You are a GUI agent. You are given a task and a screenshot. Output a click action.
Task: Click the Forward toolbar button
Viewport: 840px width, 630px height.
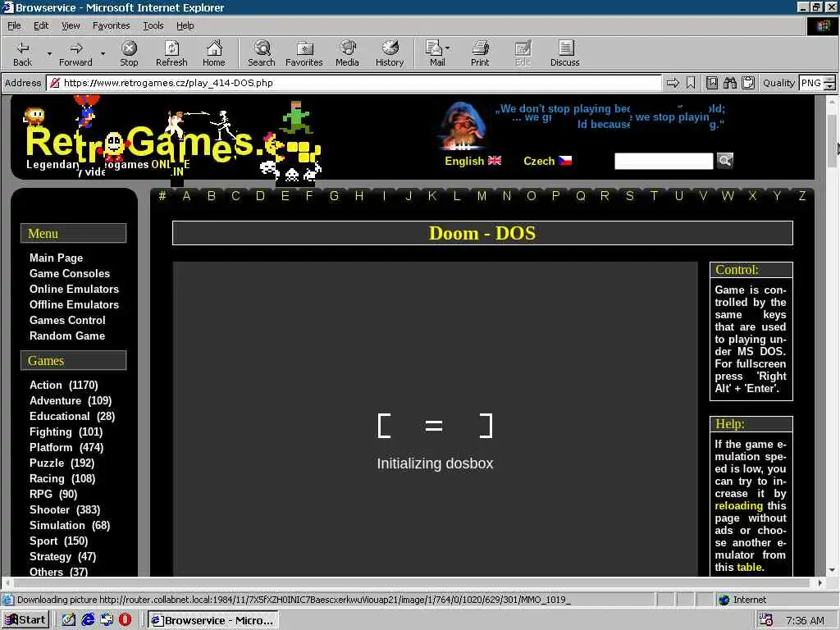click(x=75, y=53)
